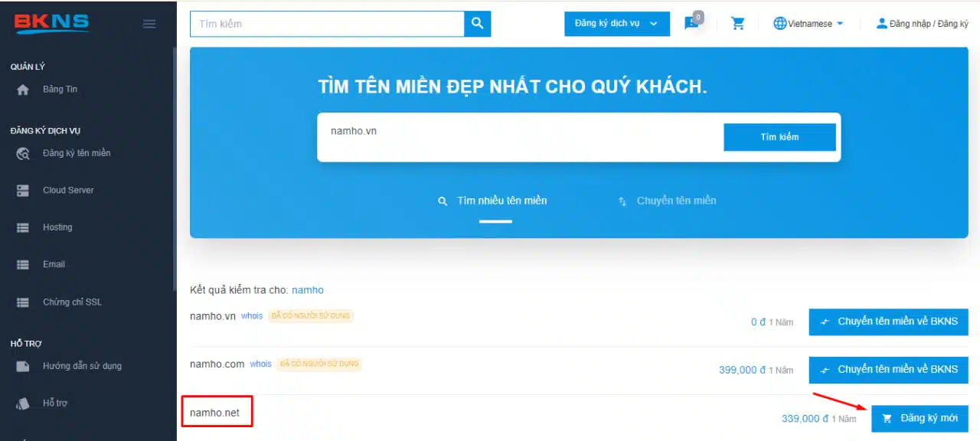Viewport: 980px width, 441px height.
Task: Open the Đăng ký dịch vụ dropdown
Action: click(x=617, y=24)
